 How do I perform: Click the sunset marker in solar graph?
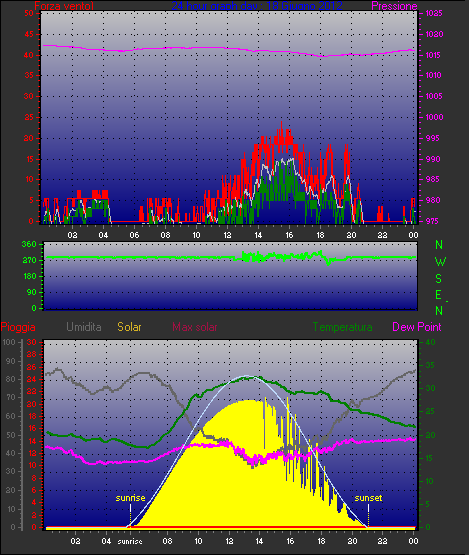(x=368, y=498)
